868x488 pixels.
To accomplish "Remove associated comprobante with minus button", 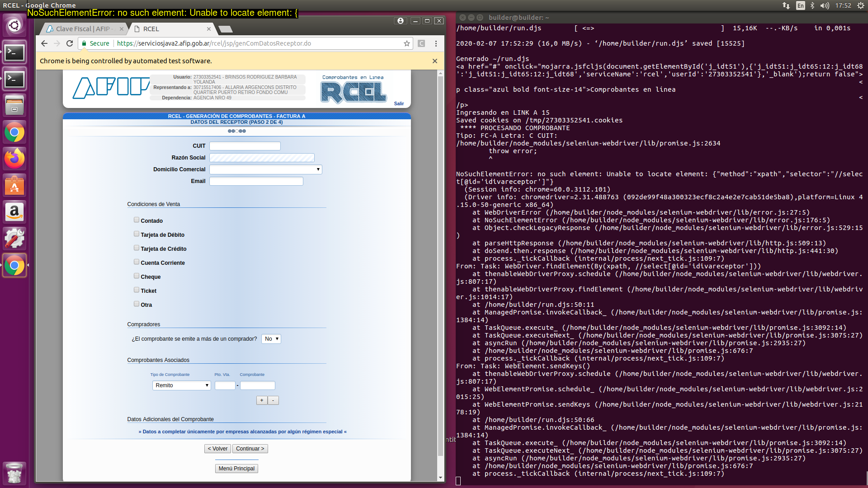I will (273, 400).
